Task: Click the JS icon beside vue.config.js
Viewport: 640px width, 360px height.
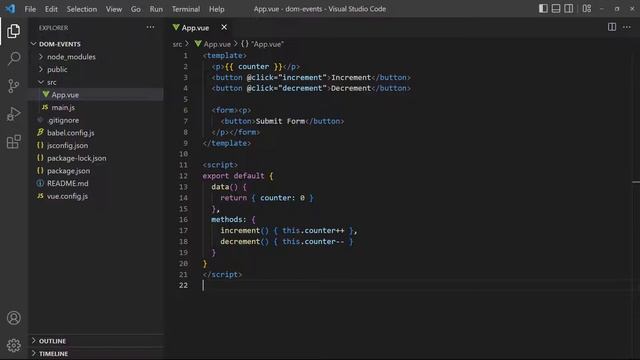Action: click(40, 196)
